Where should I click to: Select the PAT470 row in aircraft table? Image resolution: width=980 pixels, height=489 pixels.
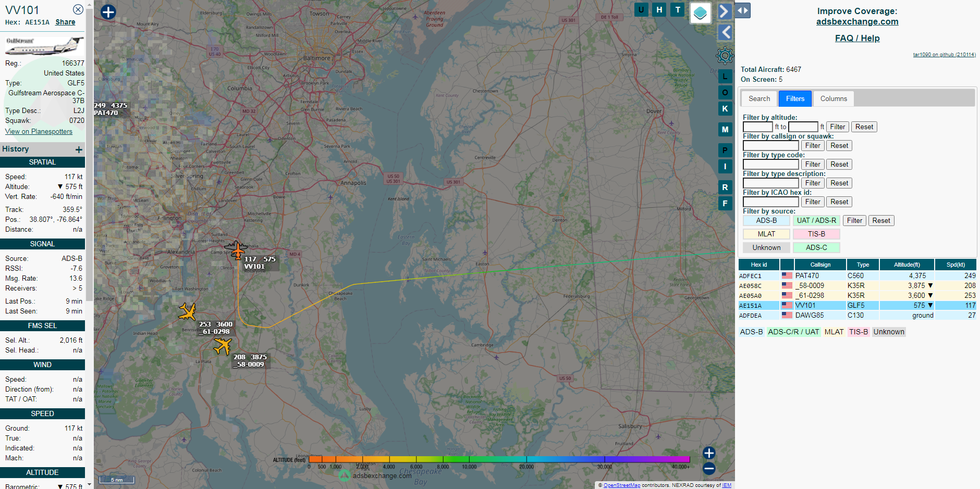857,276
